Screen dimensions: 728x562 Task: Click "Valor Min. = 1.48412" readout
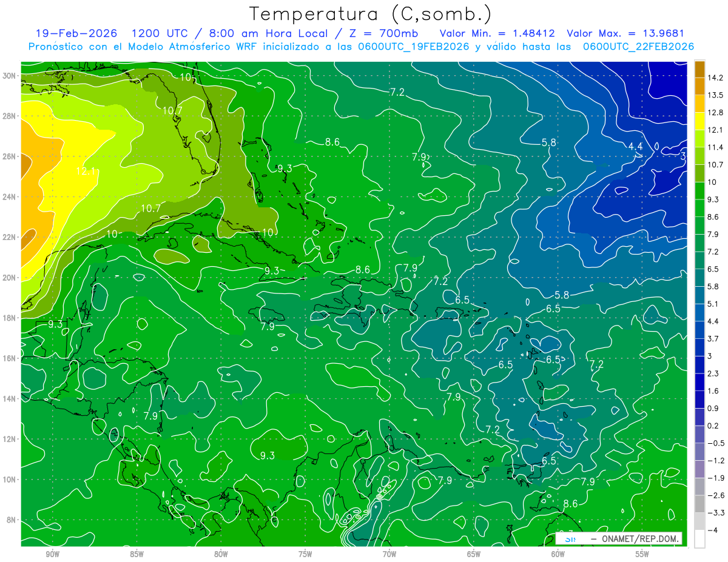(497, 33)
